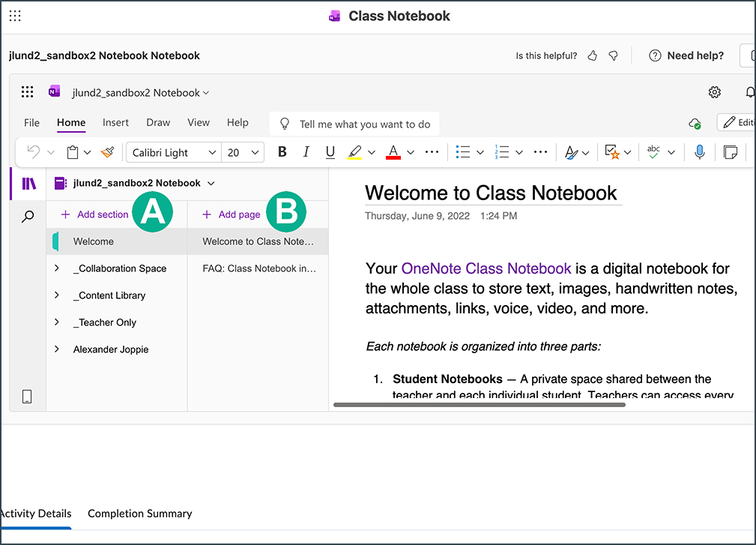This screenshot has width=756, height=545.
Task: Toggle the notebooks navigation pane icon
Action: tap(28, 183)
